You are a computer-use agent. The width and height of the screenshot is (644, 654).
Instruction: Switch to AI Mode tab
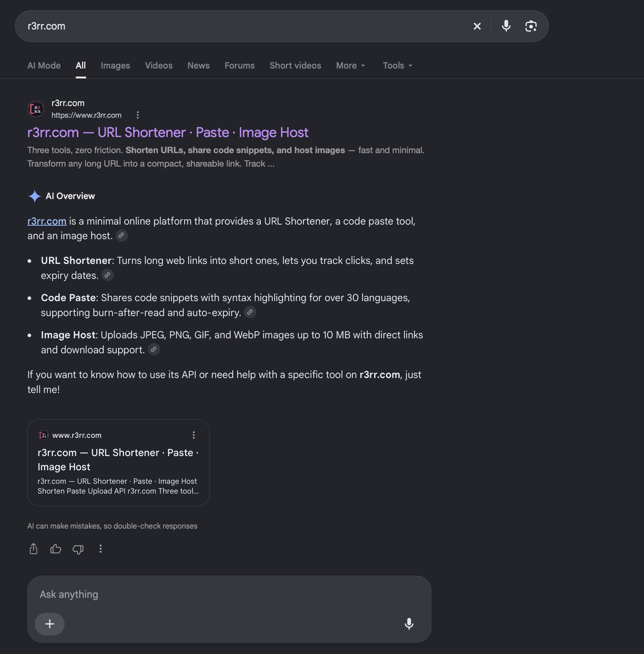point(44,66)
